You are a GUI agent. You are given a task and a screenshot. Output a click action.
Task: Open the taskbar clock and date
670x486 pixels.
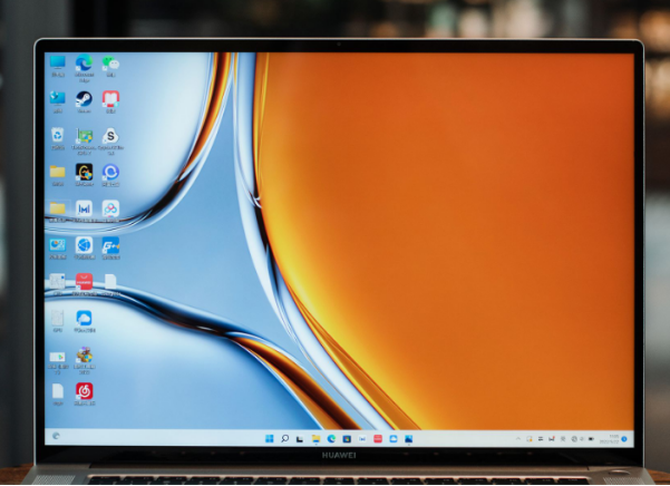point(608,439)
